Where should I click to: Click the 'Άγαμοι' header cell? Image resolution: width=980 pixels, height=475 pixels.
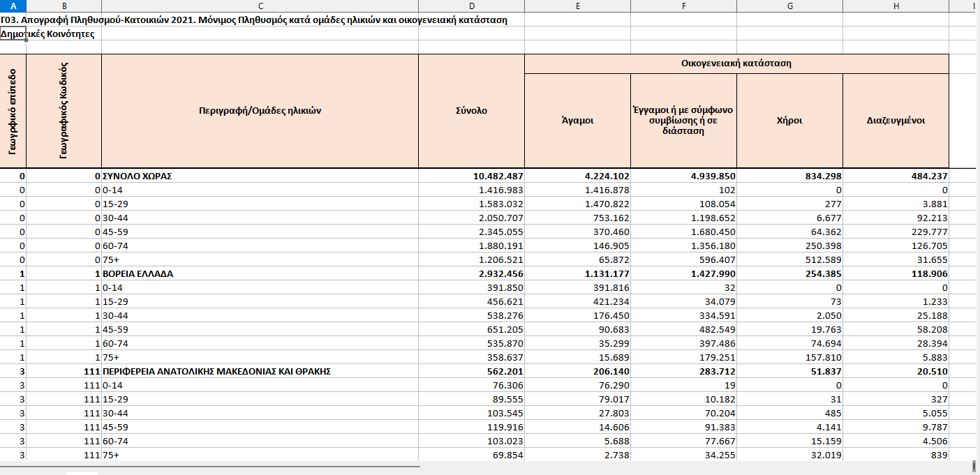pos(577,121)
